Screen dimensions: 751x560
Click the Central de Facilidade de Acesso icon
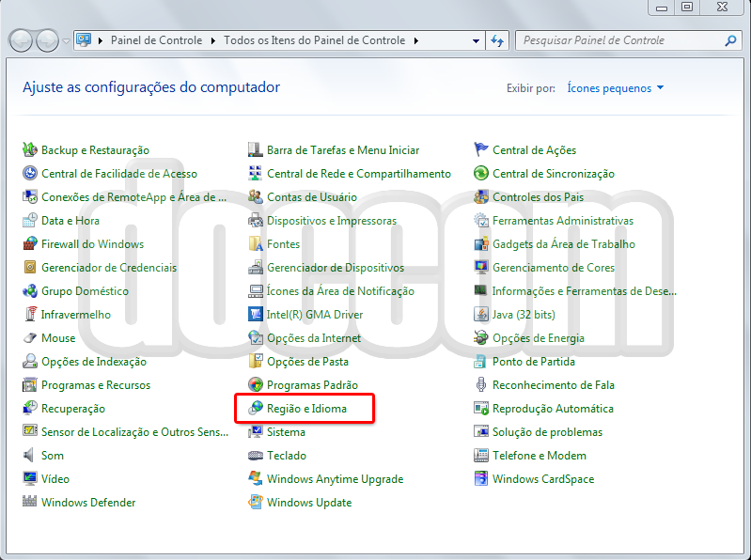click(x=30, y=173)
